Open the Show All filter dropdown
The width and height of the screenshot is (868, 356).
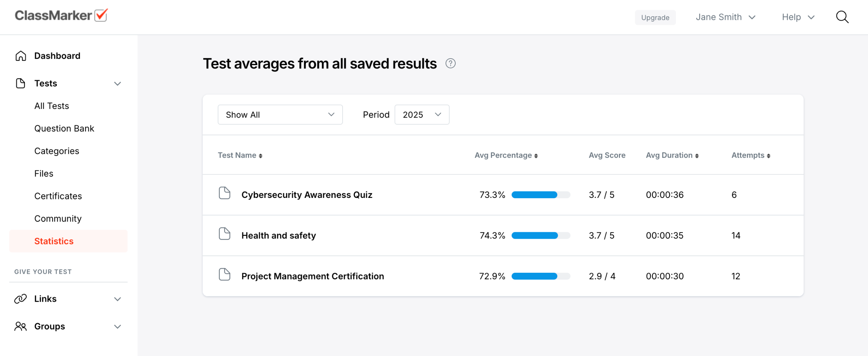[x=280, y=115]
